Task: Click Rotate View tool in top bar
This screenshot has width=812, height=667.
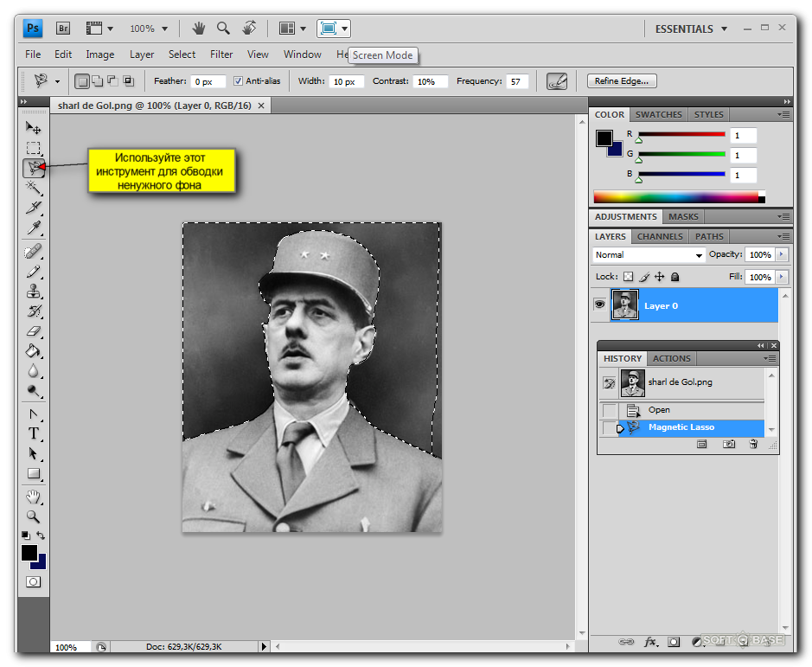Action: [x=249, y=28]
